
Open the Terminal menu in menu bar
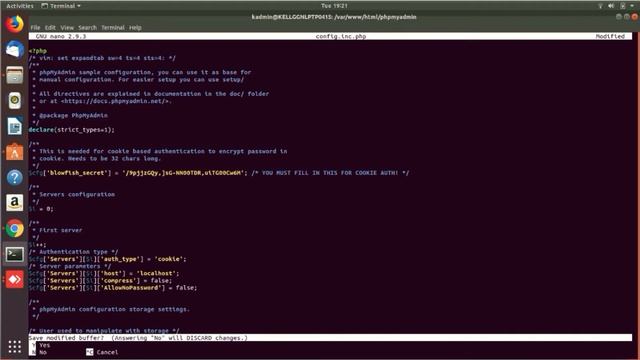point(113,27)
